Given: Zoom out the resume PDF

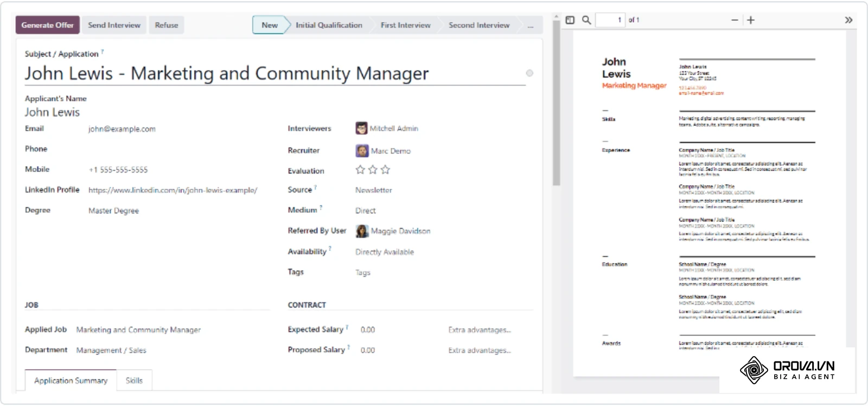Looking at the screenshot, I should pyautogui.click(x=735, y=20).
